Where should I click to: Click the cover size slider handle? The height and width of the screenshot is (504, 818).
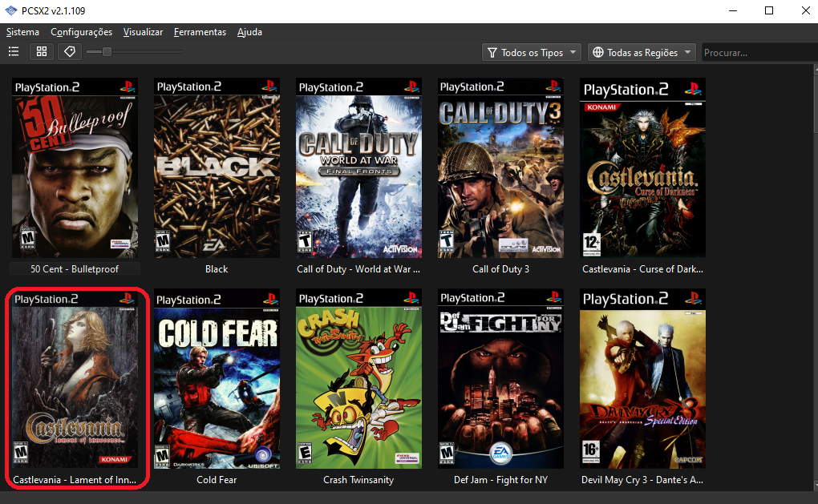(107, 52)
